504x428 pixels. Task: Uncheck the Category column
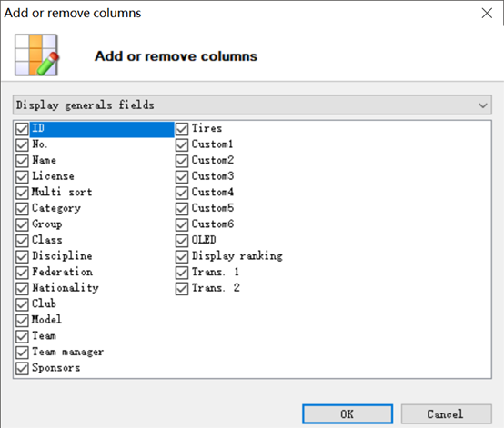coord(22,209)
